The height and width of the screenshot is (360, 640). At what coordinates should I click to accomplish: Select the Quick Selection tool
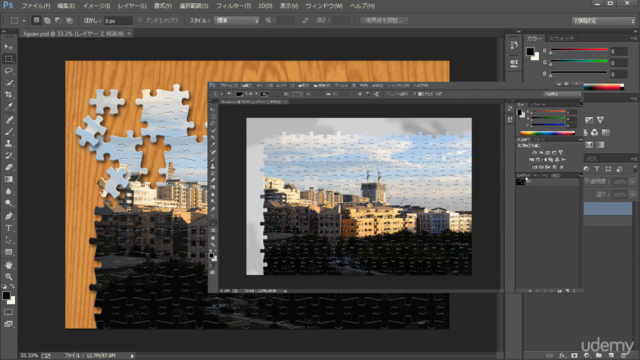pos(9,83)
